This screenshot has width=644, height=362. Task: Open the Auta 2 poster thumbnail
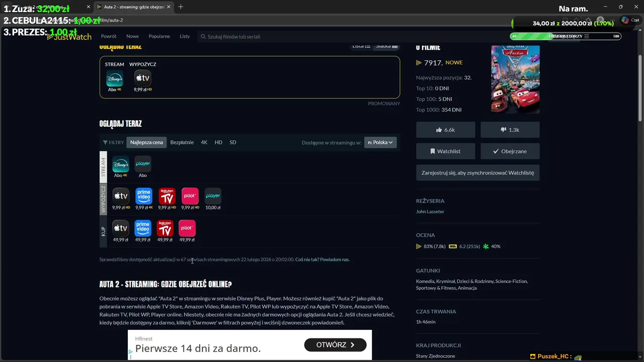[515, 79]
